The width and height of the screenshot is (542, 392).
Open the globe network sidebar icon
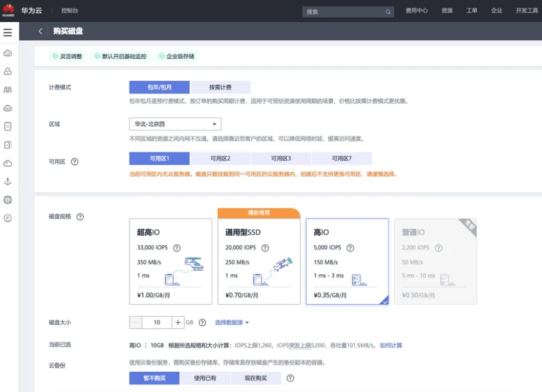(x=8, y=200)
